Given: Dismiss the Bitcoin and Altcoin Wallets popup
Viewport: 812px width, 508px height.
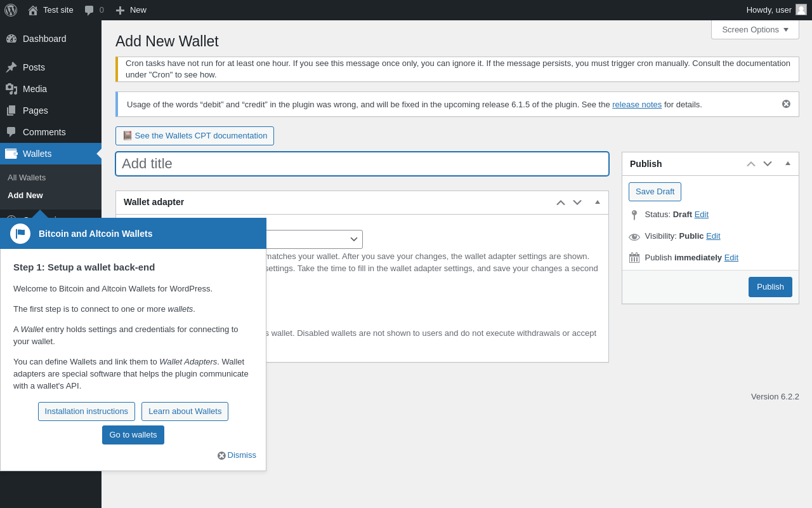Looking at the screenshot, I should click(x=237, y=455).
